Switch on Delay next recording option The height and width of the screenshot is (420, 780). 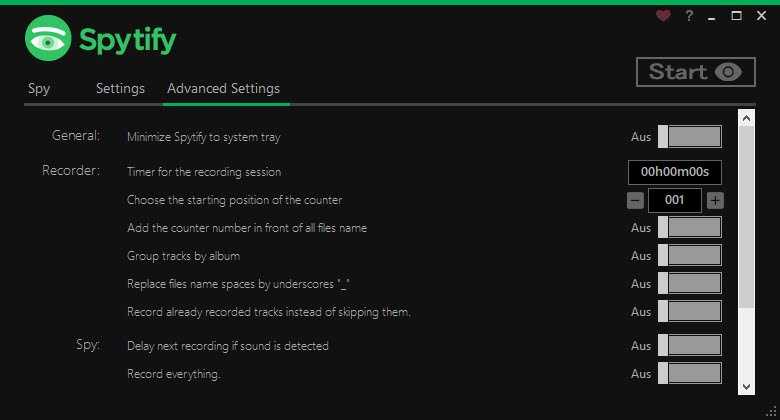click(690, 346)
